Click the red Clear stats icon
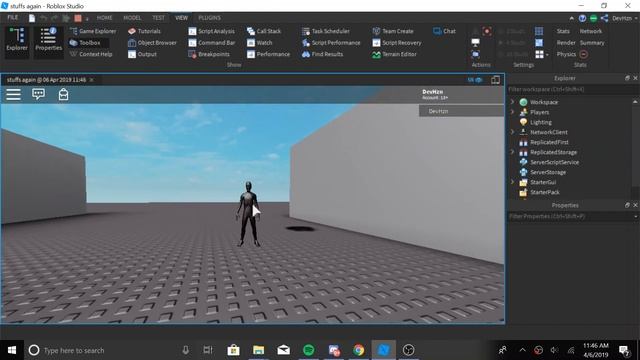The height and width of the screenshot is (360, 640). coord(583,54)
